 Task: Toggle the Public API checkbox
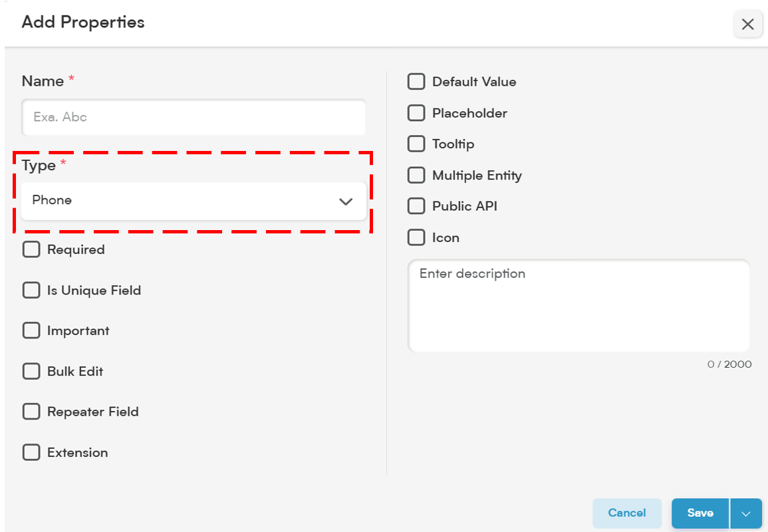pos(416,206)
